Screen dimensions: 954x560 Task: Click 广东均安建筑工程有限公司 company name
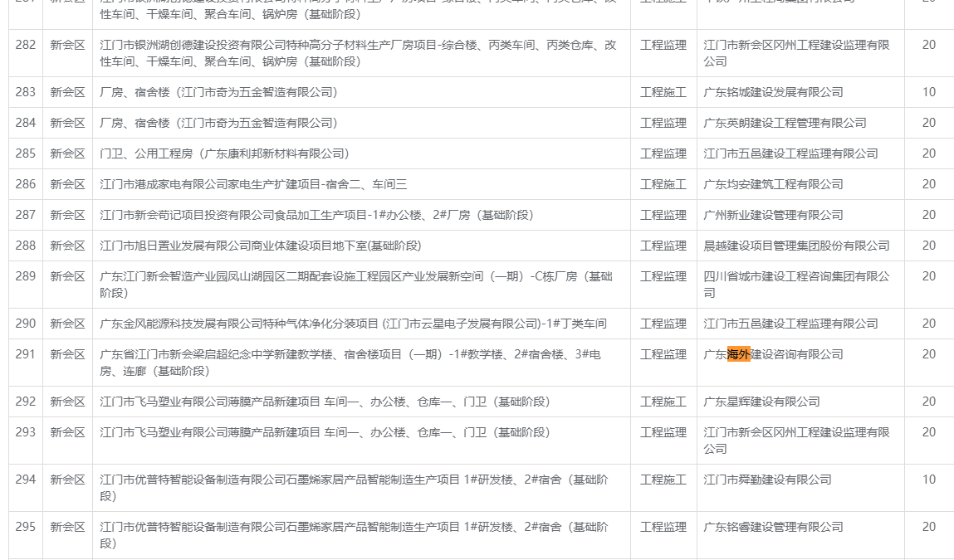(773, 184)
